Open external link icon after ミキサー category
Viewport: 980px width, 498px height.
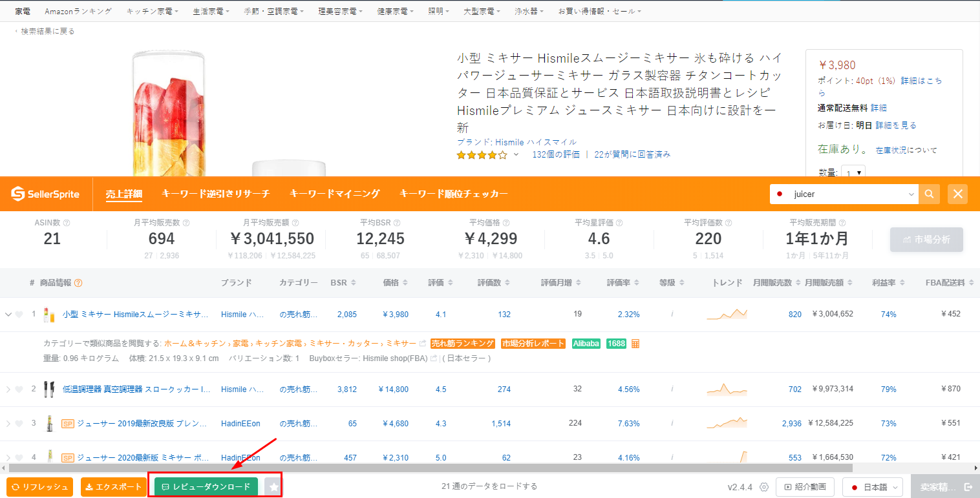(x=423, y=344)
